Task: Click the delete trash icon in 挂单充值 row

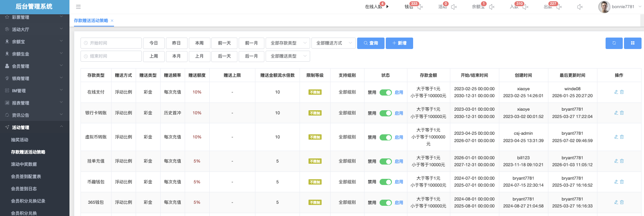Action: pos(622,161)
